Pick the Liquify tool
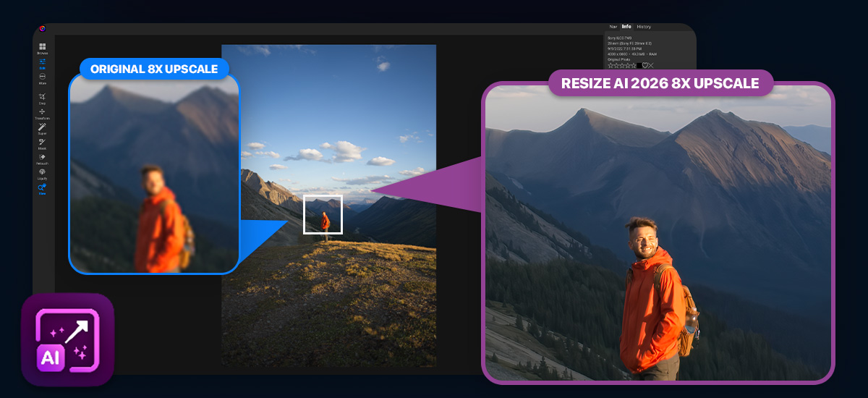 pos(42,174)
